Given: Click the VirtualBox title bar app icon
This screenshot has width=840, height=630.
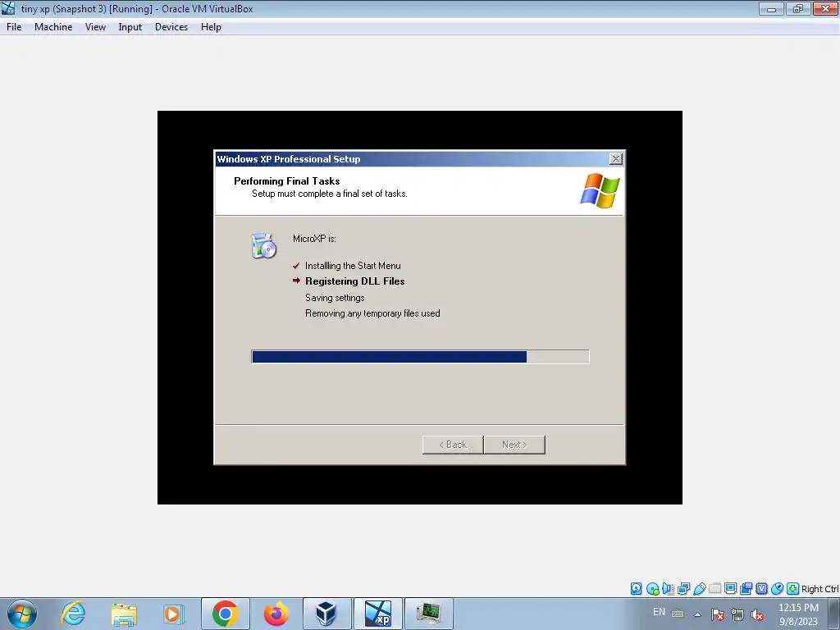Looking at the screenshot, I should click(8, 8).
